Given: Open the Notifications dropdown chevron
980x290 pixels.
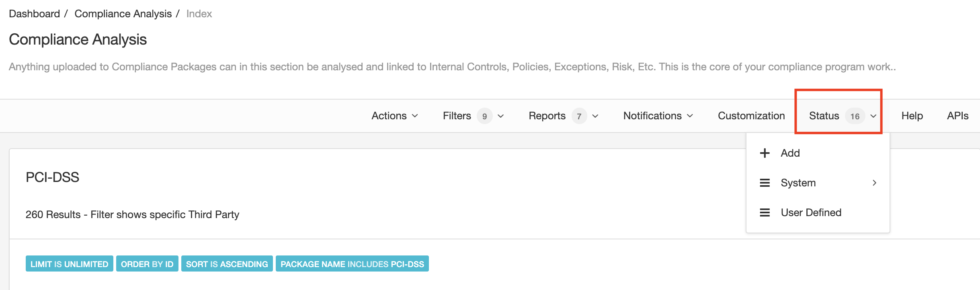Looking at the screenshot, I should coord(691,116).
